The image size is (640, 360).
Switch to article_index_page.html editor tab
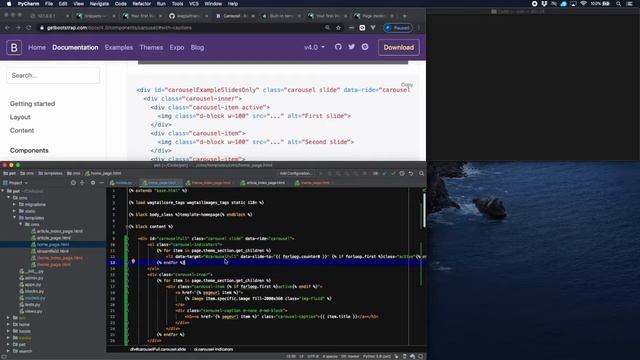click(264, 183)
